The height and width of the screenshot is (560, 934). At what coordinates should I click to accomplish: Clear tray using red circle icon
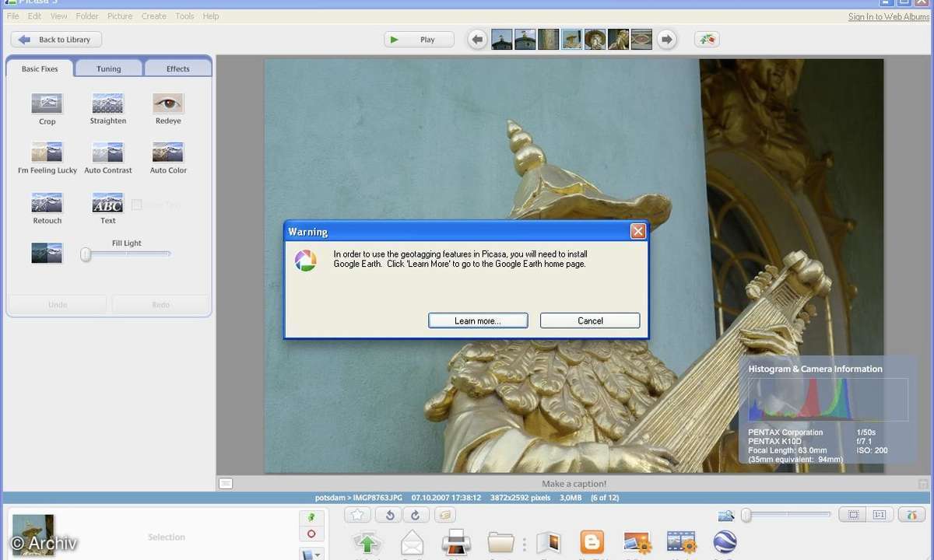pyautogui.click(x=311, y=534)
